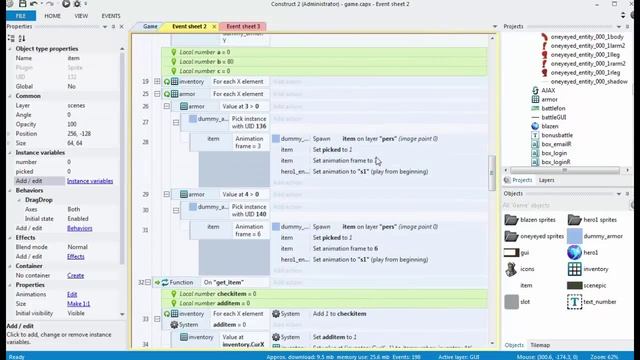Collapse event 32 get_item function
The height and width of the screenshot is (360, 640).
pyautogui.click(x=148, y=282)
